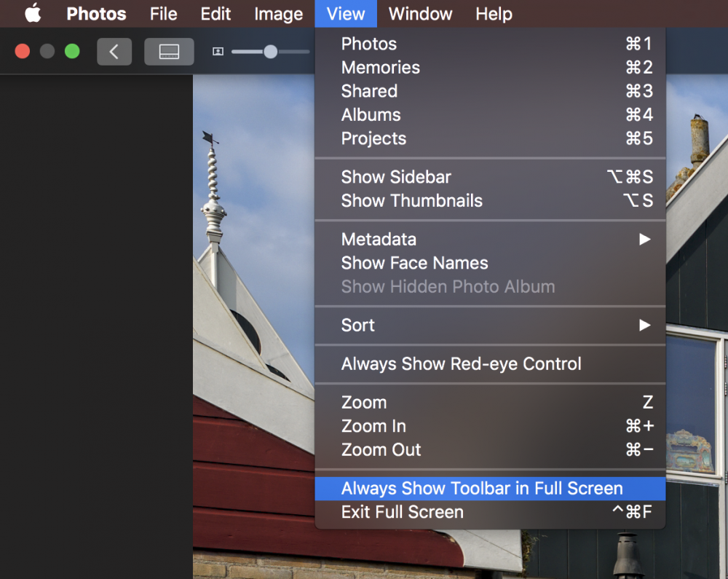Open the Window menu
The image size is (728, 579).
point(420,14)
